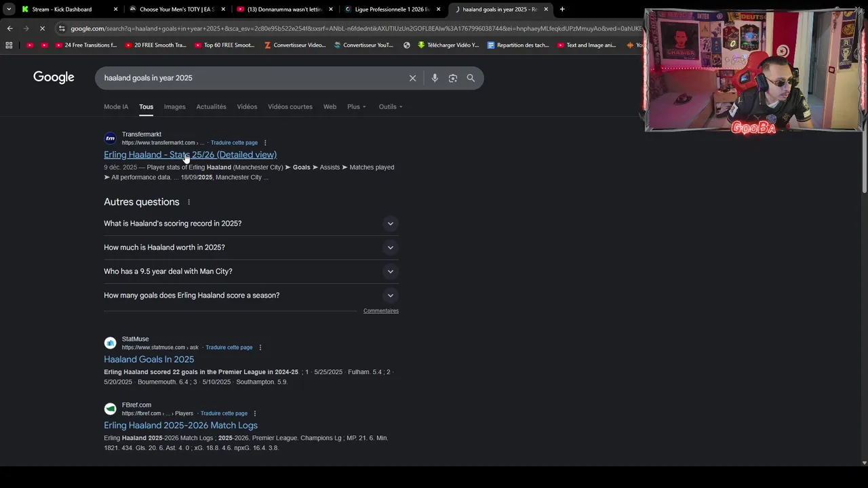Click the Transfermarkt site favicon
Screen dimensions: 868x488
tap(110, 138)
